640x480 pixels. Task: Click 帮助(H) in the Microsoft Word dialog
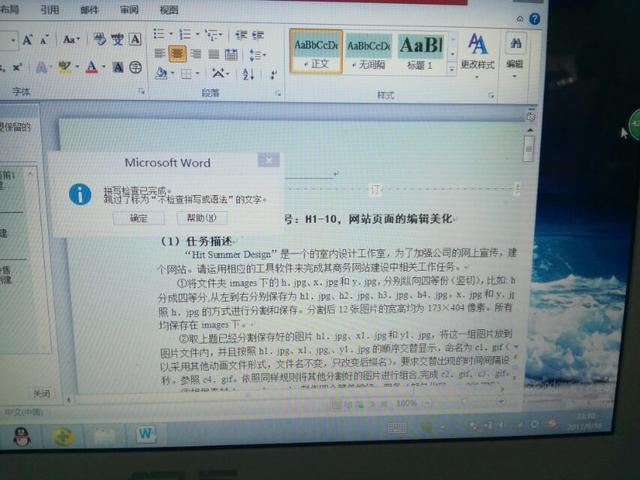pyautogui.click(x=202, y=218)
